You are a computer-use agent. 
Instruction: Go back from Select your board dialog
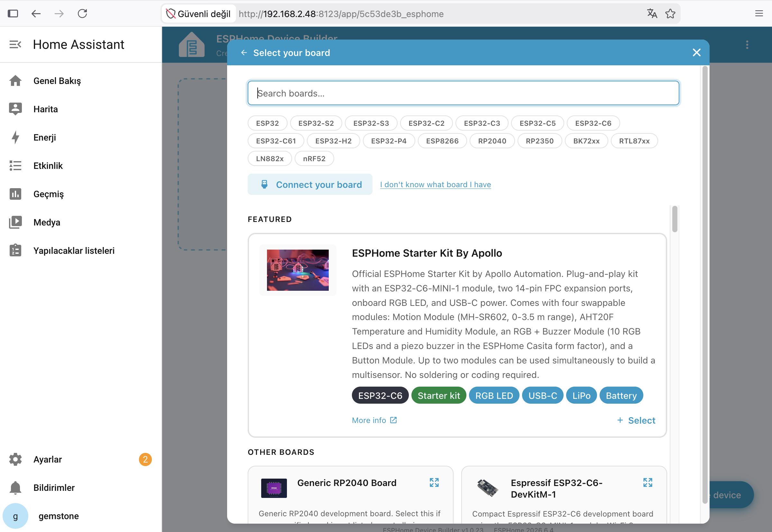coord(244,53)
